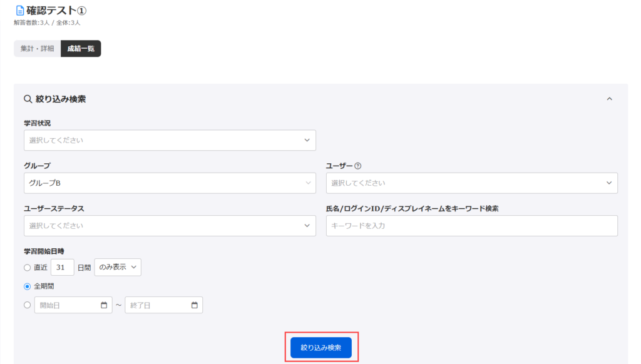This screenshot has width=641, height=364.
Task: Open the 終了日 calendar icon
Action: click(195, 305)
